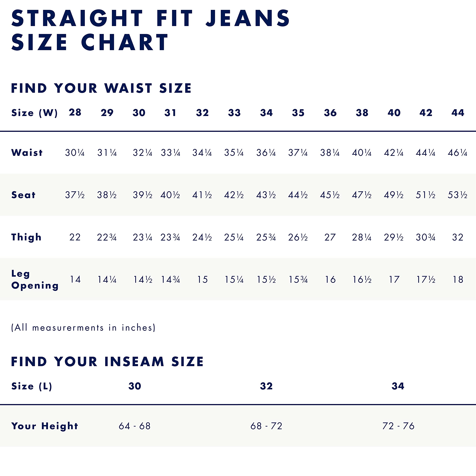Screen dimensions: 476x476
Task: Click the Your Height row label
Action: click(45, 426)
